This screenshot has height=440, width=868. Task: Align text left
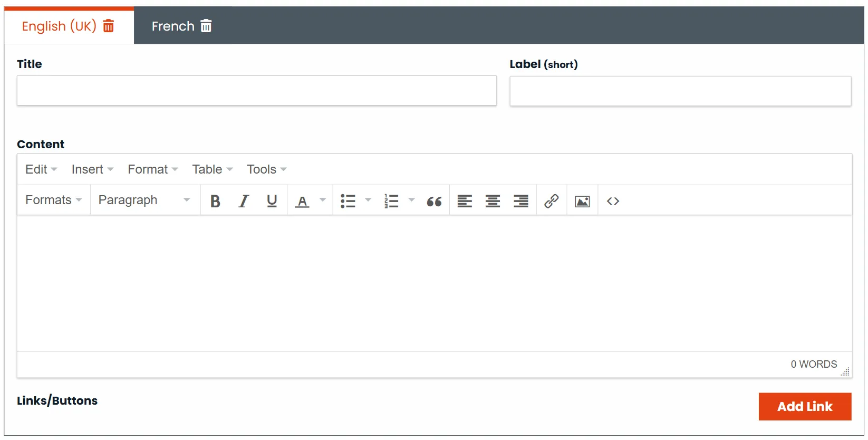pos(465,201)
